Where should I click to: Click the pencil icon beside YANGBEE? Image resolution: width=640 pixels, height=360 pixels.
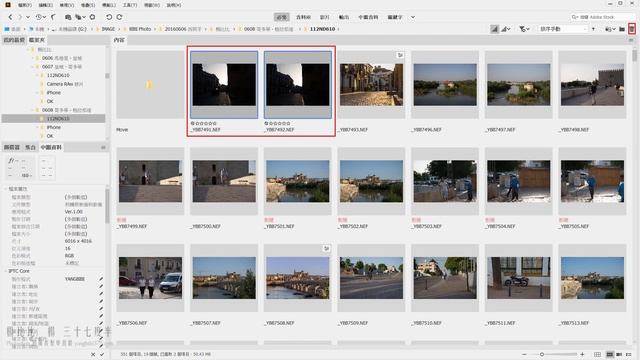tap(101, 279)
